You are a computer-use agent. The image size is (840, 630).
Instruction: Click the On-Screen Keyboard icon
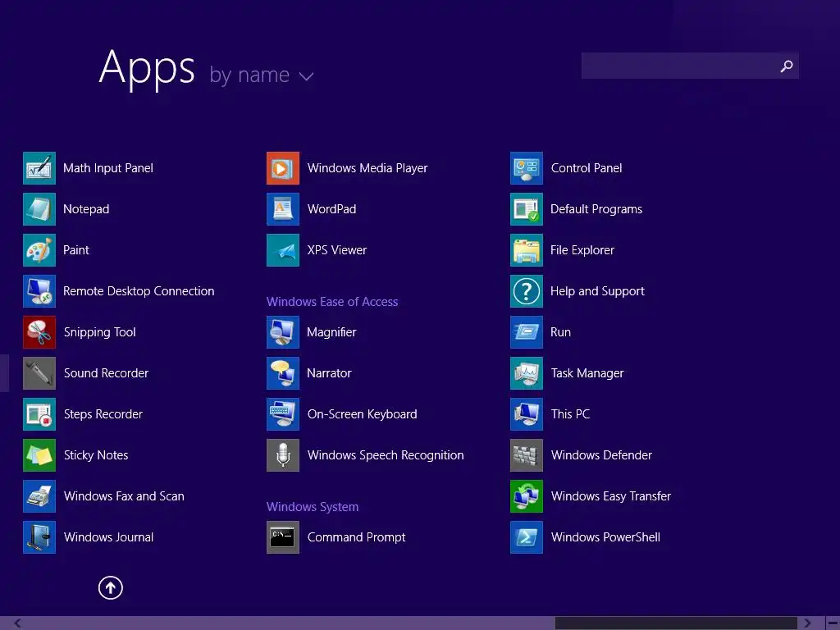tap(283, 414)
